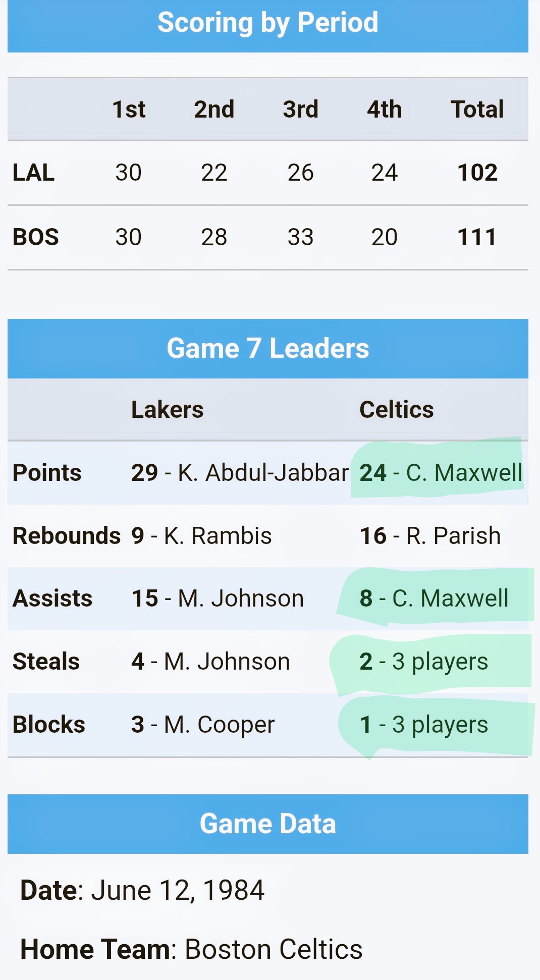Click highlighted 24 - C. Maxwell points

point(441,473)
